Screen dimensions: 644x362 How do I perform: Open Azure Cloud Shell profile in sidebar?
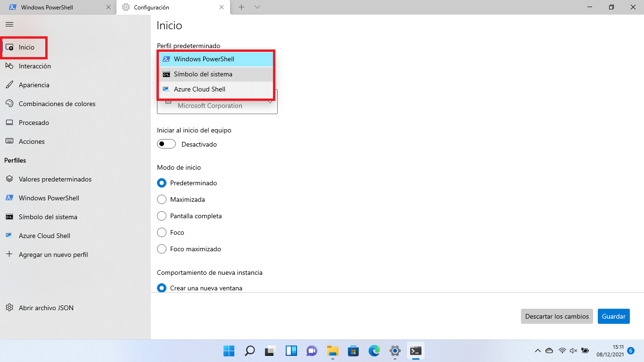tap(75, 236)
